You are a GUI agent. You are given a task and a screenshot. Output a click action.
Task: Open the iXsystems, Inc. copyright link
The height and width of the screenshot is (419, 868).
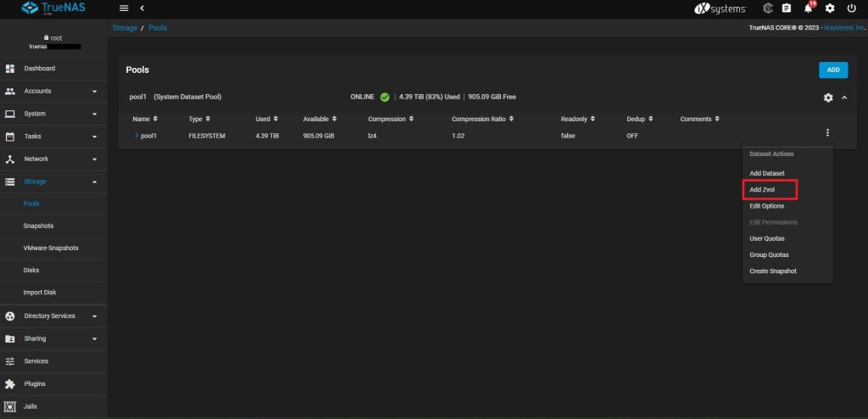(x=844, y=28)
